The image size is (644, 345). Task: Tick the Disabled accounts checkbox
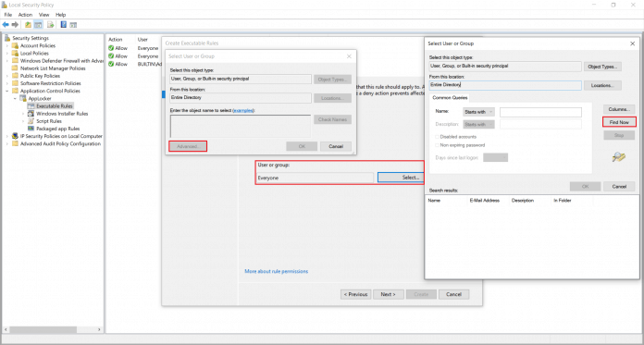pyautogui.click(x=437, y=137)
